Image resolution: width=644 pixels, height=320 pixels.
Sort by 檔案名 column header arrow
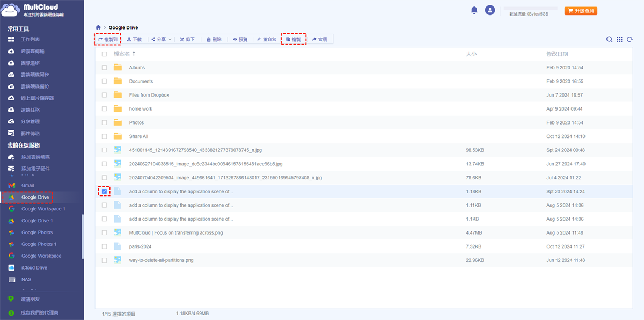click(x=134, y=54)
